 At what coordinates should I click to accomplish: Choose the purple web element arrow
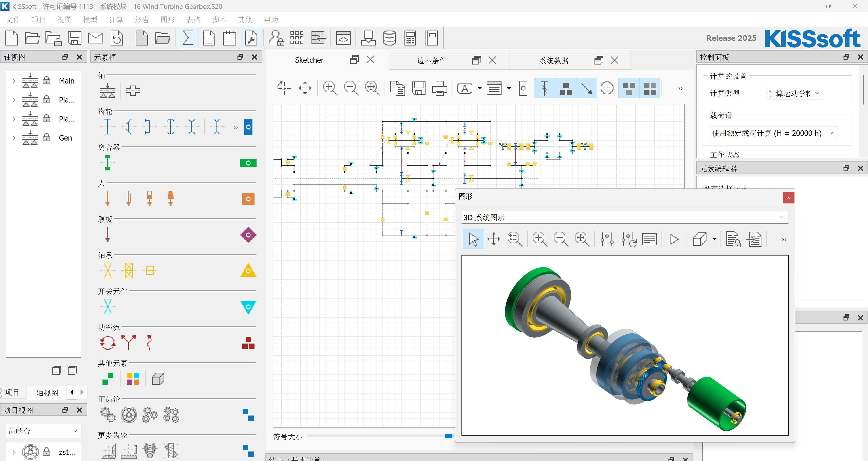(x=107, y=234)
